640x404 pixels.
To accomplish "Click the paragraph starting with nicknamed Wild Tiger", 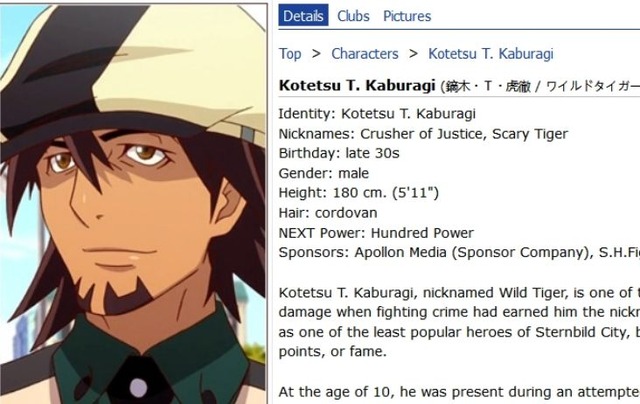I will pyautogui.click(x=459, y=322).
